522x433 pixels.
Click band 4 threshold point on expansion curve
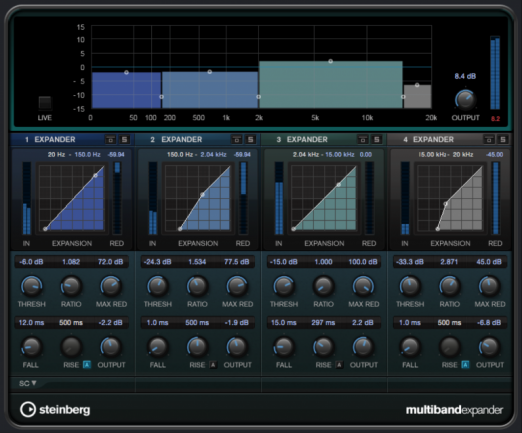446,204
